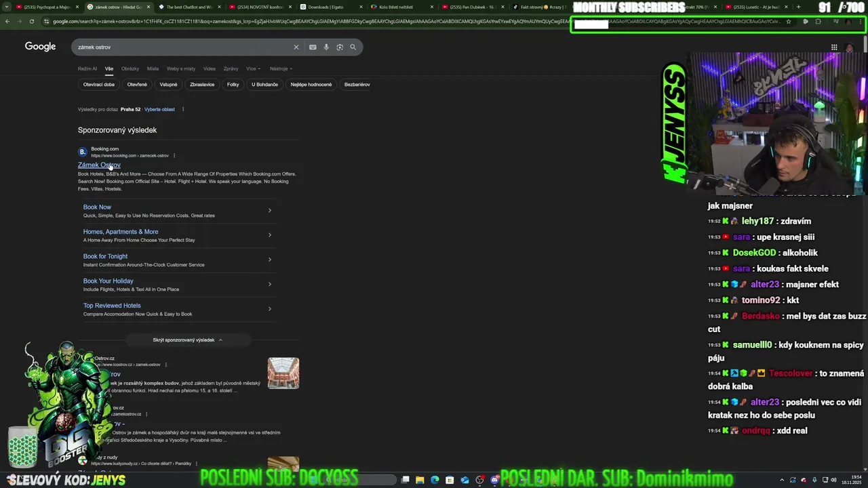Bookmark this page with the star icon
The height and width of the screenshot is (488, 868).
pos(788,21)
